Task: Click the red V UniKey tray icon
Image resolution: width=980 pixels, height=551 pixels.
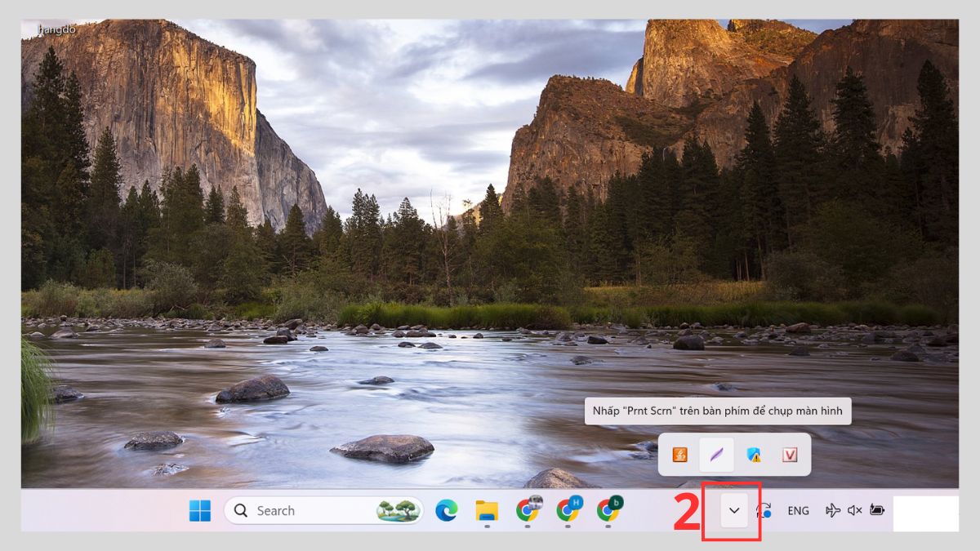Action: click(790, 455)
